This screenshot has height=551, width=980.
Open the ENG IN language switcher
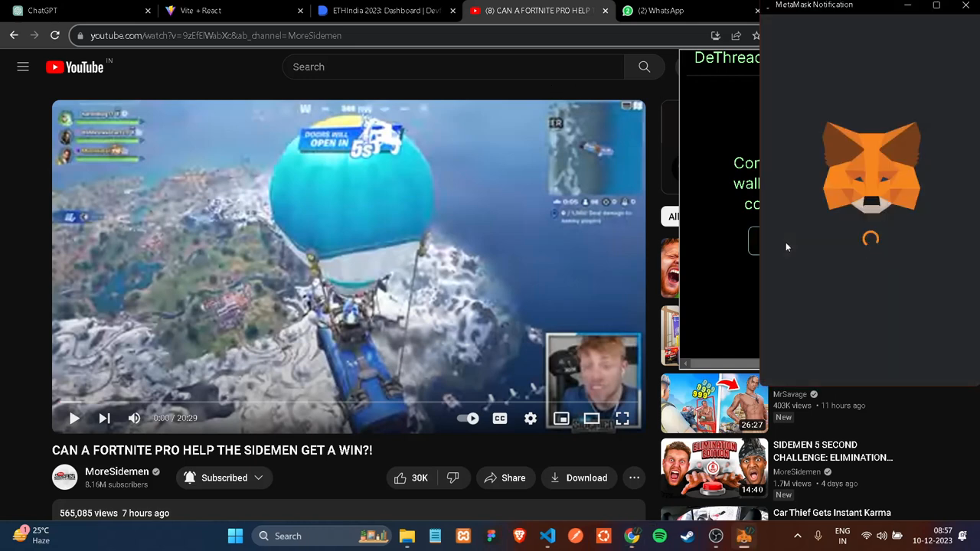[x=842, y=536]
